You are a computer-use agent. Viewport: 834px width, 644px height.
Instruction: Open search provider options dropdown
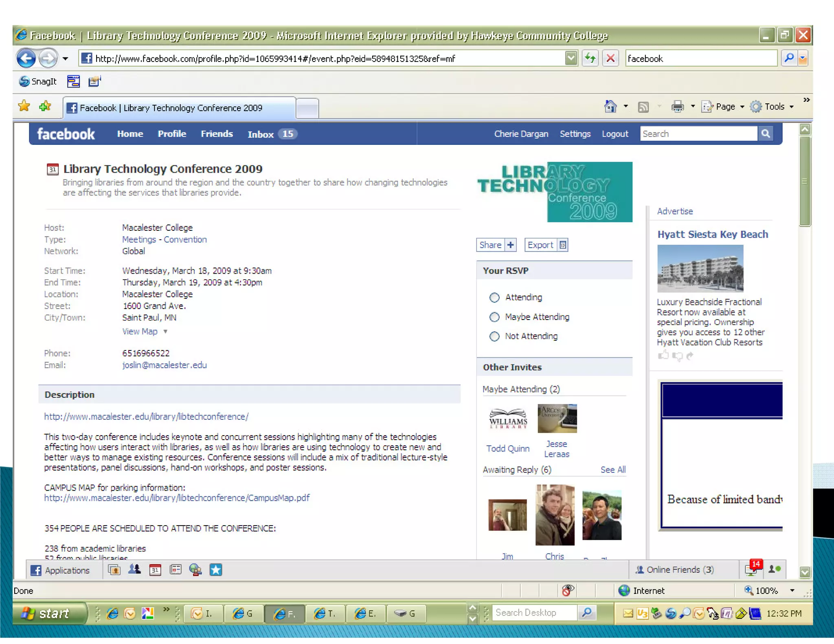pos(803,58)
